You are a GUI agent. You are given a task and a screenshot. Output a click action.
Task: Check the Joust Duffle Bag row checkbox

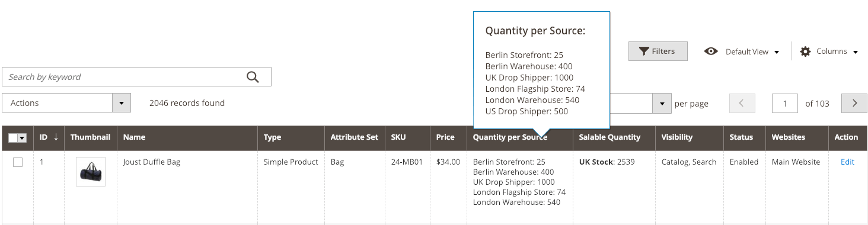coord(18,162)
